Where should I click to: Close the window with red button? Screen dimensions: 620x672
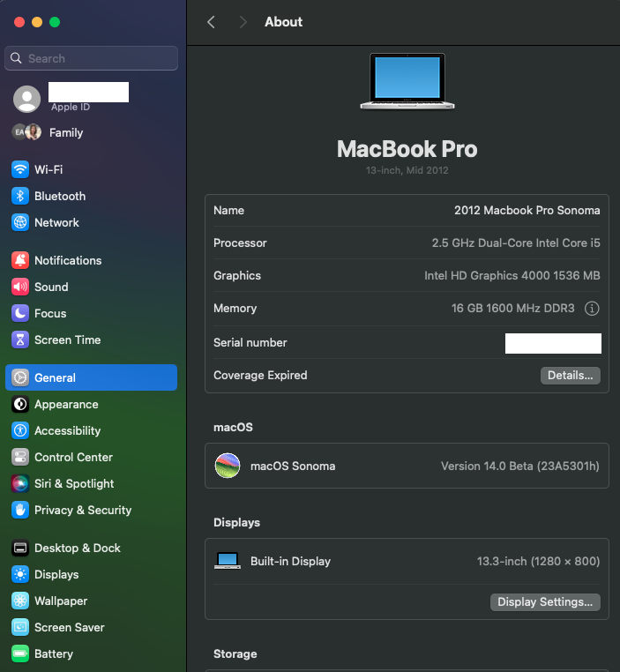click(x=19, y=22)
